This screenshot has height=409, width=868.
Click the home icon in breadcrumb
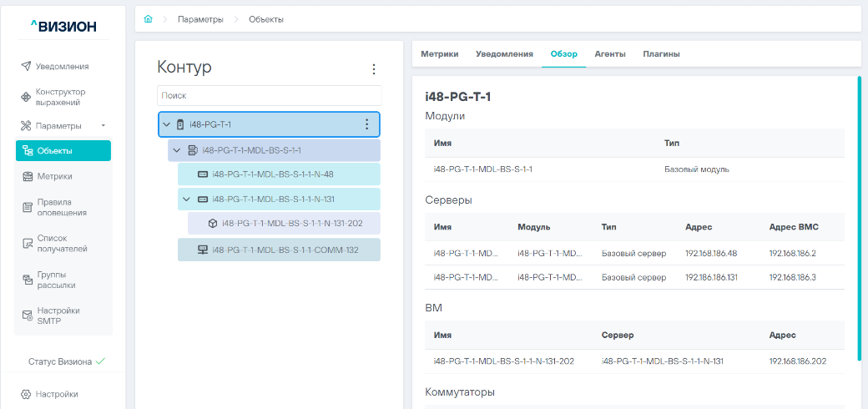coord(149,19)
